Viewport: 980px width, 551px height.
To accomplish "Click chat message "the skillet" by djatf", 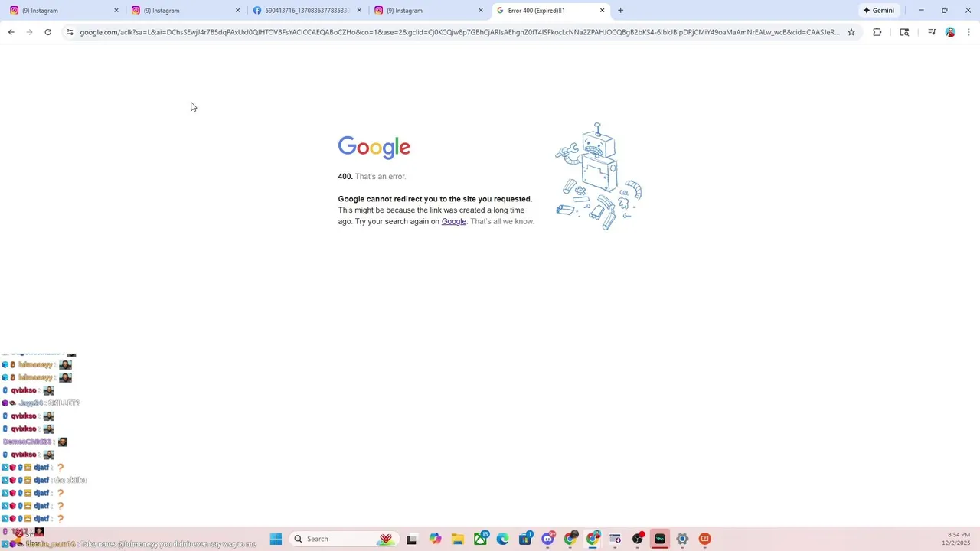I will (x=70, y=480).
